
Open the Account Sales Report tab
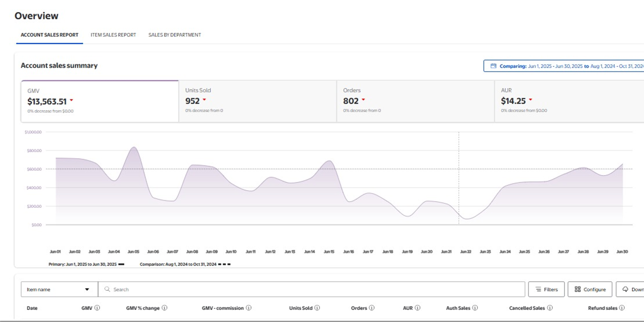49,35
